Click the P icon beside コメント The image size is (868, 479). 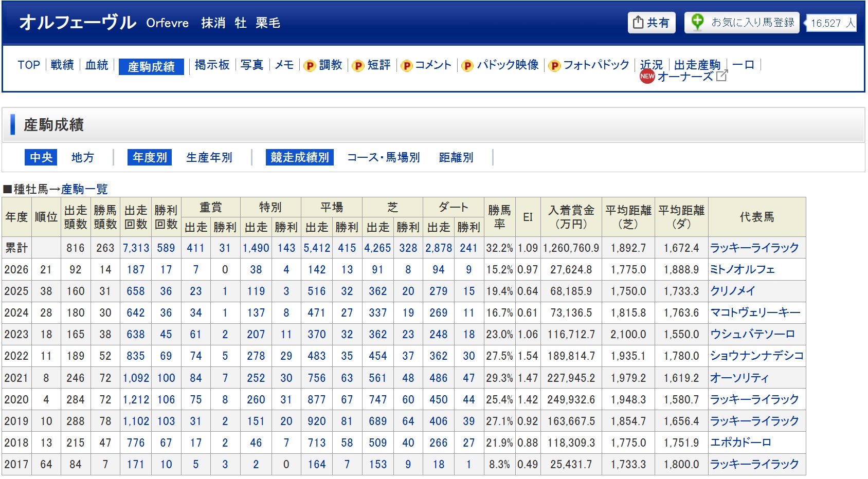pos(406,66)
